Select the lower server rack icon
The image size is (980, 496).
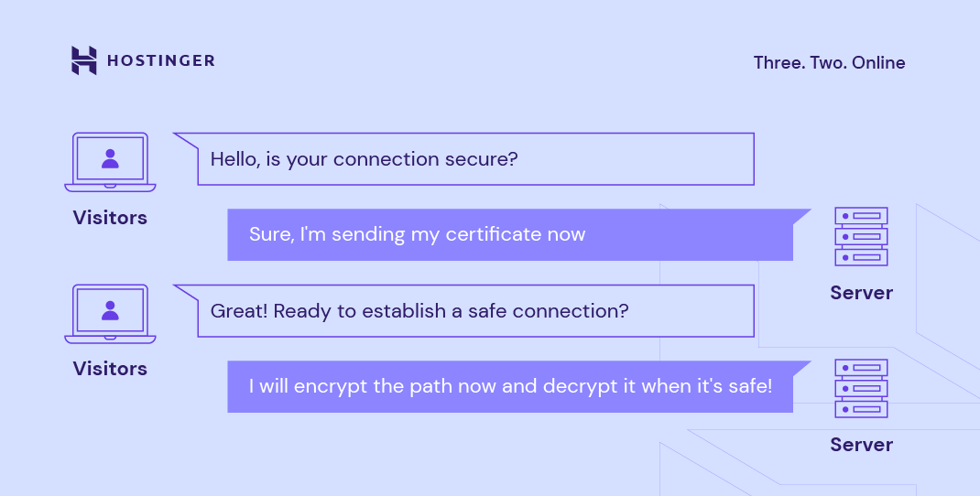coord(861,389)
